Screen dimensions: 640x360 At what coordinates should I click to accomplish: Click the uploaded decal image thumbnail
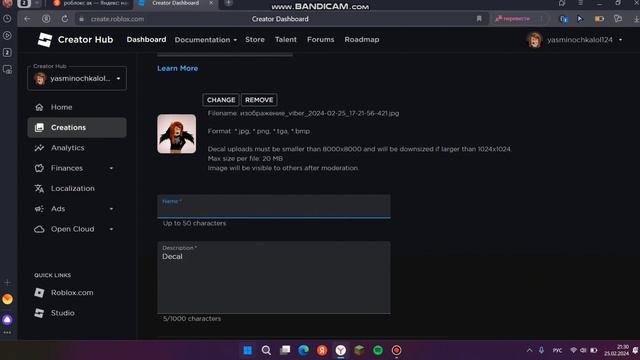click(177, 134)
